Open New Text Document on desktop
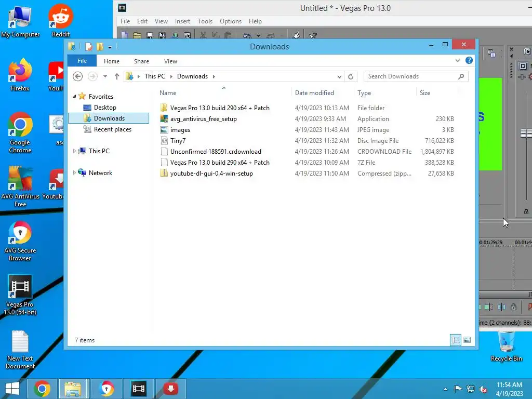532x399 pixels. coord(20,350)
